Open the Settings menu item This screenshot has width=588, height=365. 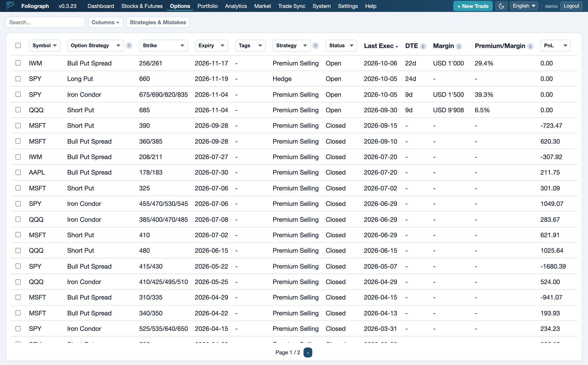[x=348, y=6]
